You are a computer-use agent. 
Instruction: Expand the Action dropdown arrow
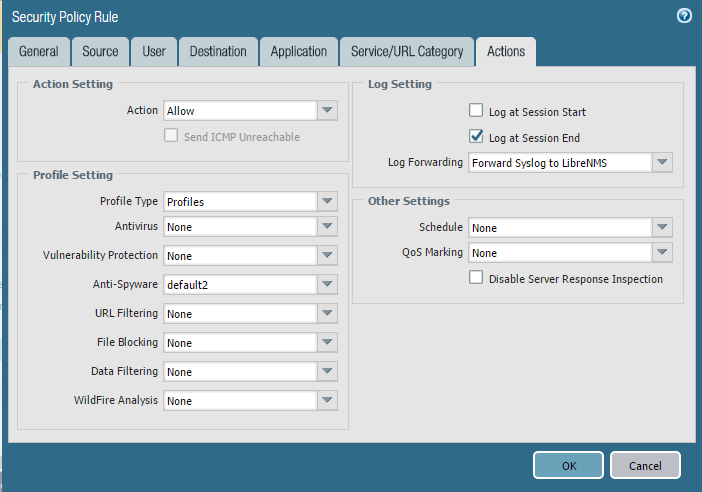click(327, 111)
